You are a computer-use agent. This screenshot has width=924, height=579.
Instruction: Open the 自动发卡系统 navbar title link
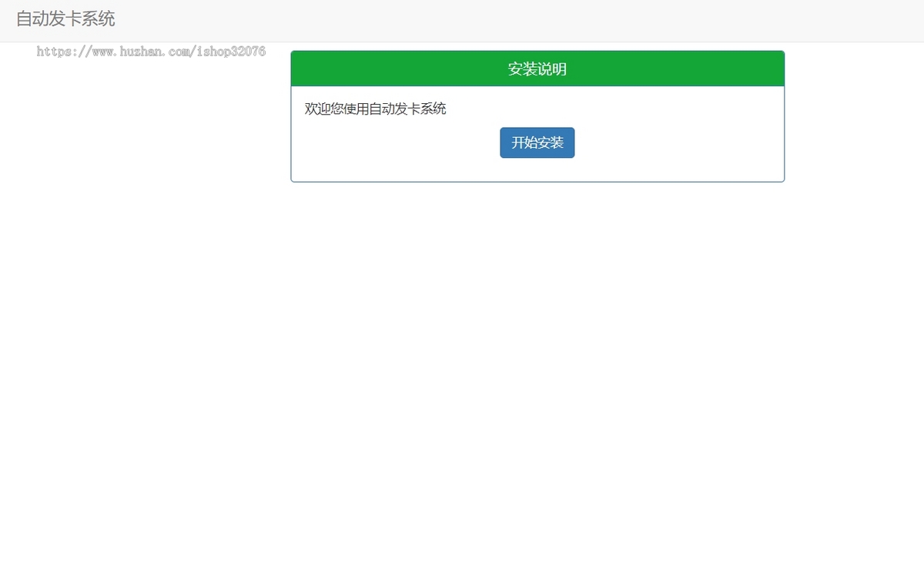pos(65,19)
